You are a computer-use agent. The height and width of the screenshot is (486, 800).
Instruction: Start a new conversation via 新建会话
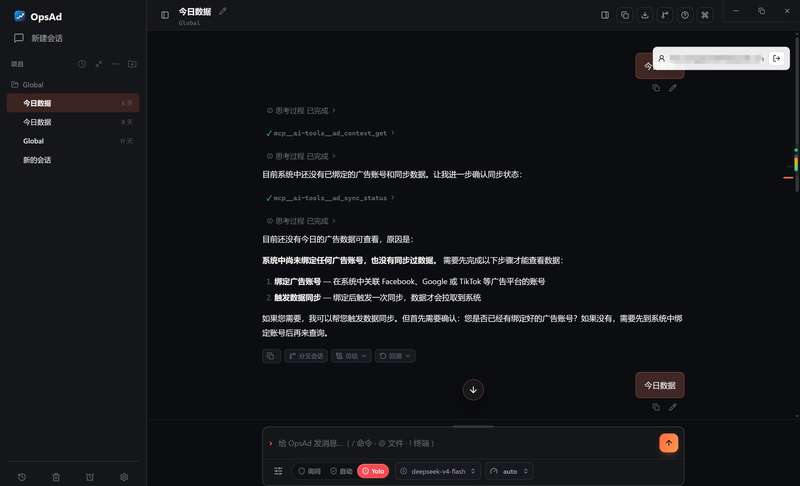(39, 38)
